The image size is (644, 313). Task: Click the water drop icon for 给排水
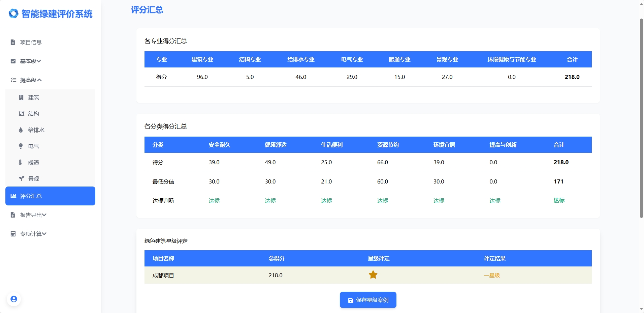pyautogui.click(x=21, y=130)
